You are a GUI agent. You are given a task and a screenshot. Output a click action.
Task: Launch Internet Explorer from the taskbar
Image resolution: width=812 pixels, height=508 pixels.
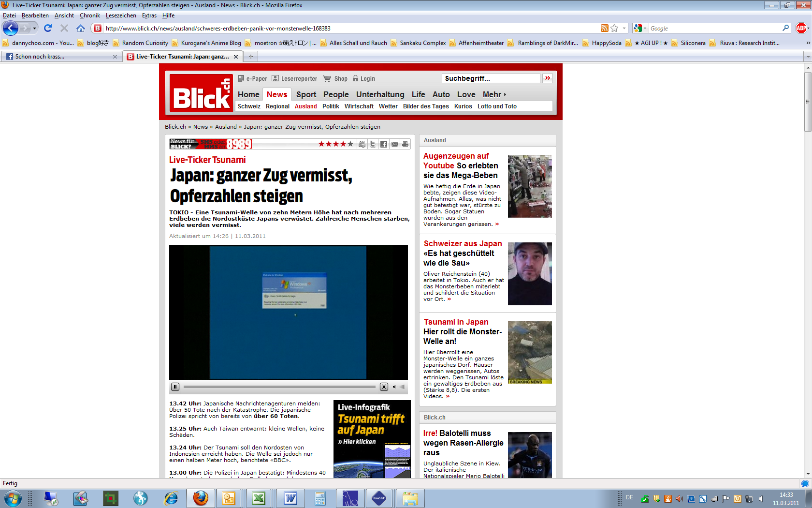pos(171,498)
